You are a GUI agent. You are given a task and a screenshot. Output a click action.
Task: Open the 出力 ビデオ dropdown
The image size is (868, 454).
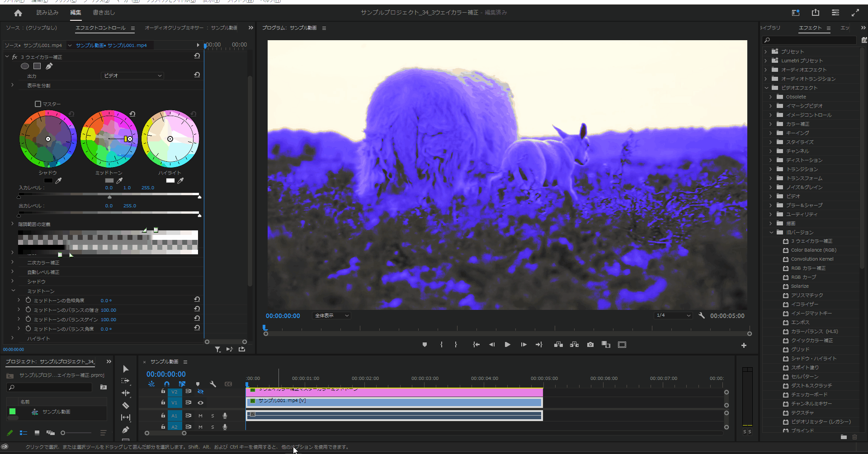(x=132, y=75)
